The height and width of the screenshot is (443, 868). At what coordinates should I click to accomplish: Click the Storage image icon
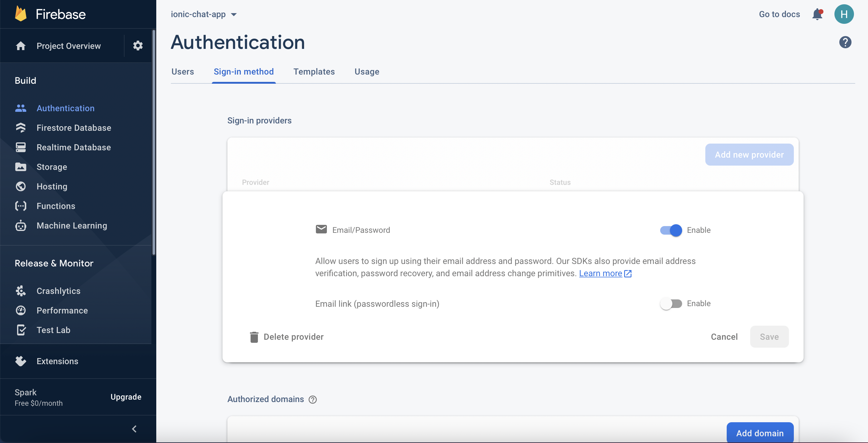coord(20,167)
